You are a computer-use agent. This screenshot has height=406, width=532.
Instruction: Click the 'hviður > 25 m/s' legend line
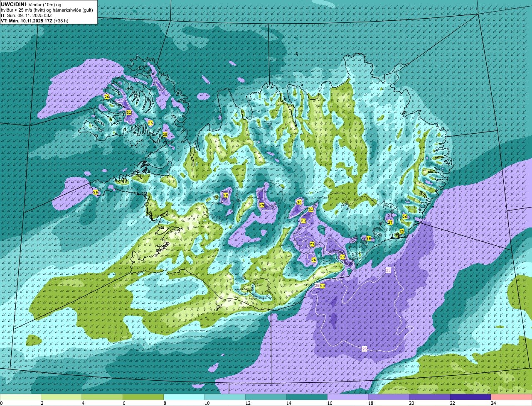point(47,10)
